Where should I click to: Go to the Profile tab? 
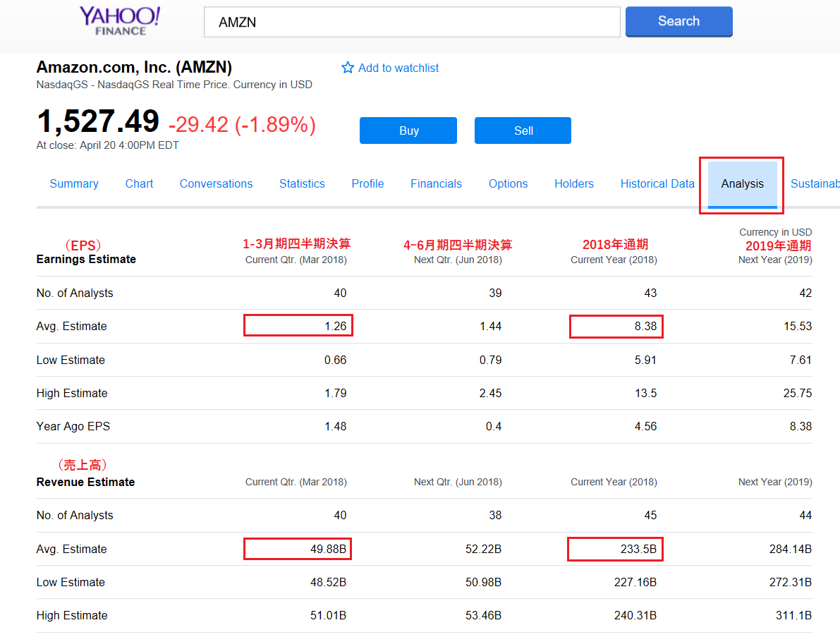[367, 183]
